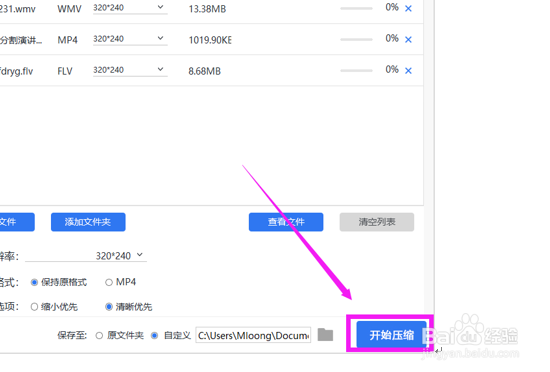Select the 分割演讲 file name
550x372 pixels.
[21, 40]
